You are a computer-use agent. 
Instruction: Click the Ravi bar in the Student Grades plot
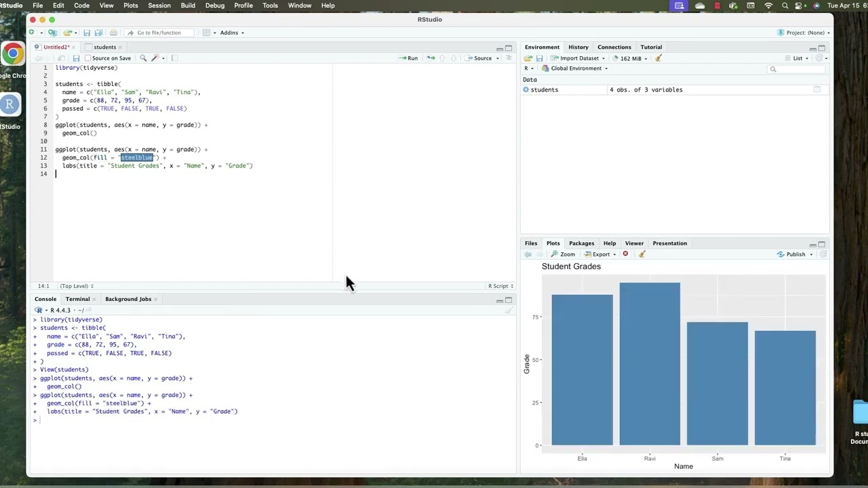[x=650, y=363]
